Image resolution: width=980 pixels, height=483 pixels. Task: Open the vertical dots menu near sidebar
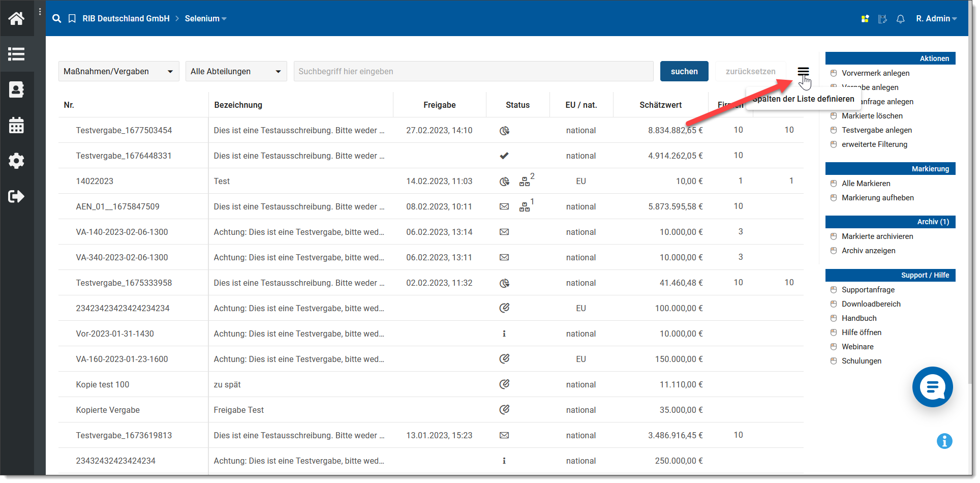coord(40,11)
